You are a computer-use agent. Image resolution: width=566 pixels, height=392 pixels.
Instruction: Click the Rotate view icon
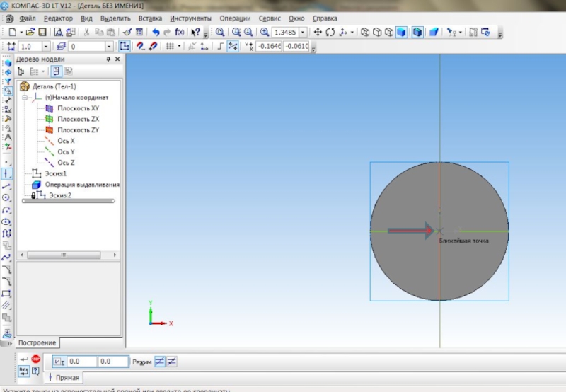(x=330, y=32)
